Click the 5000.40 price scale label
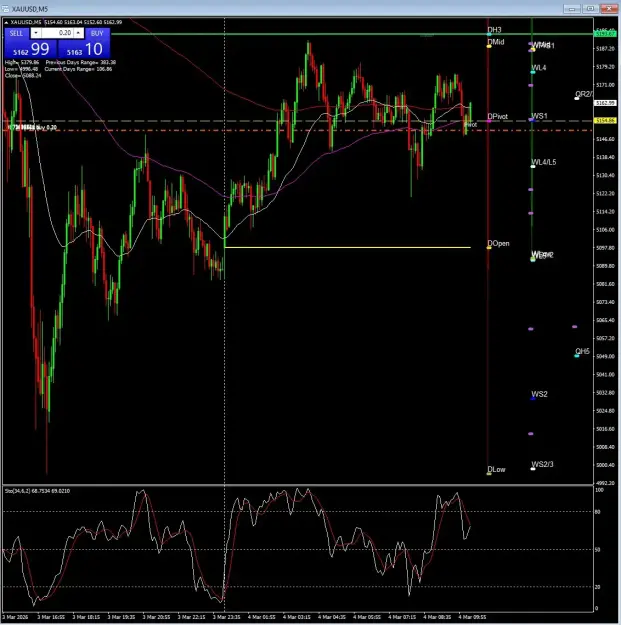The image size is (621, 625). coord(605,465)
